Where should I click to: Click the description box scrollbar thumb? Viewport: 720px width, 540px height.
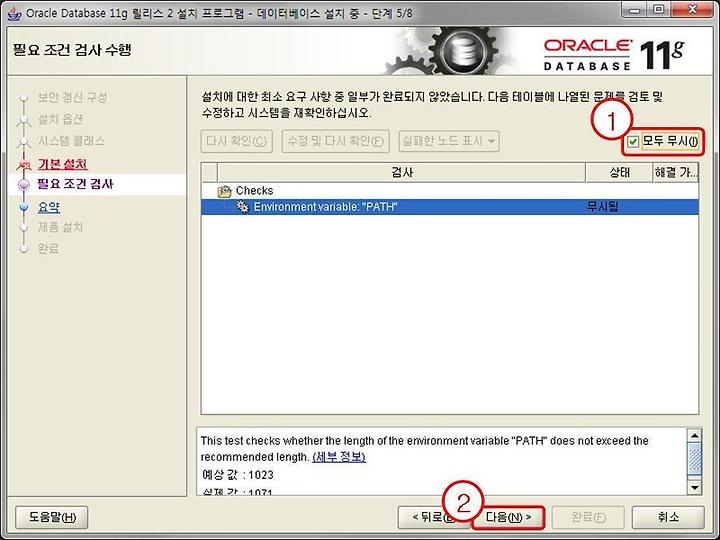(x=694, y=459)
